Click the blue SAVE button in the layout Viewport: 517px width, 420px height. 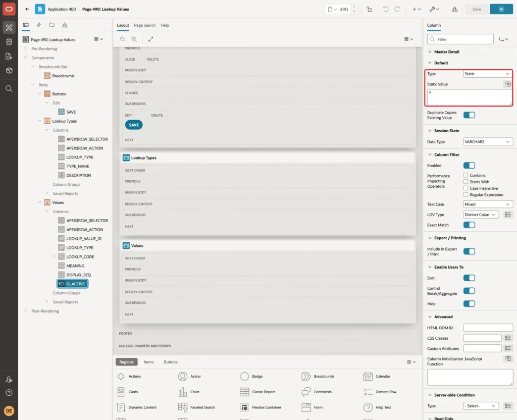click(x=133, y=125)
